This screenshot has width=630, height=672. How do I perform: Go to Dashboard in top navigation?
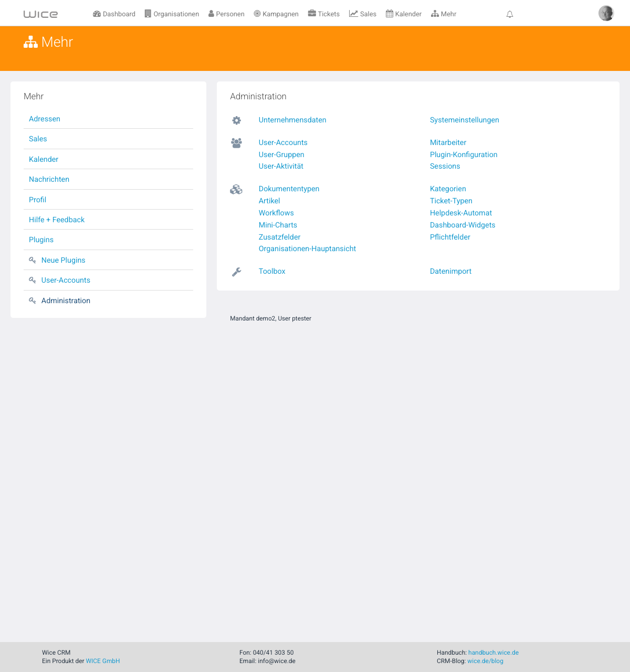click(114, 14)
